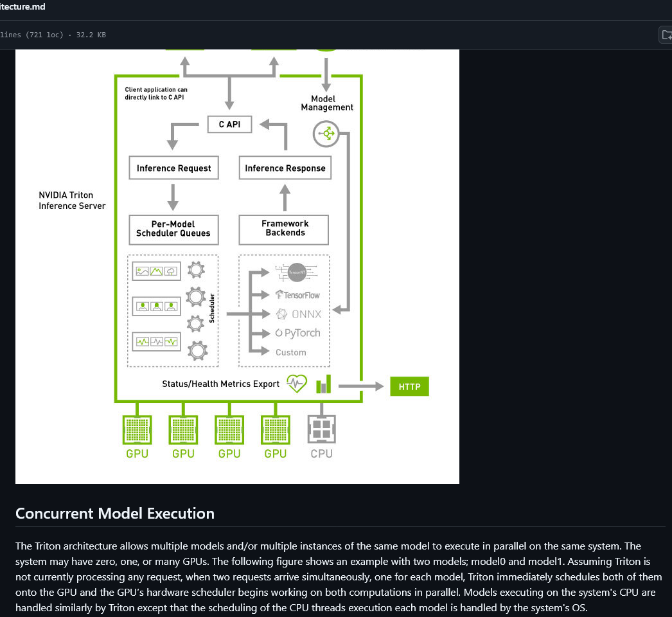This screenshot has width=672, height=617.
Task: Click the green HTTP box
Action: 409,386
